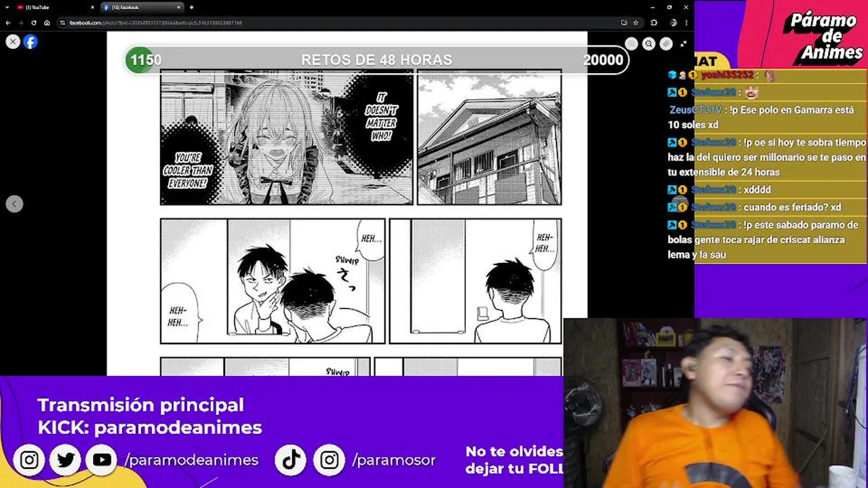Click the /paramosor handle text
868x488 pixels.
tap(394, 460)
